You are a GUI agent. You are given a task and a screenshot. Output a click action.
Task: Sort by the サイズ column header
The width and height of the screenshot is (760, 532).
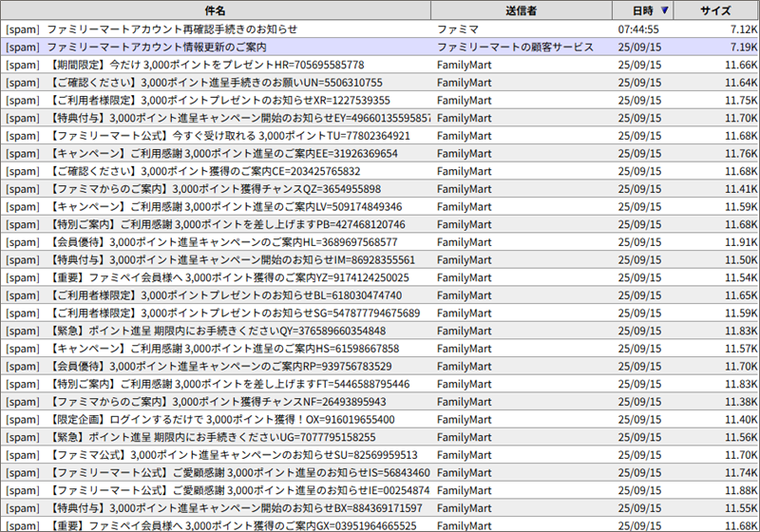tap(716, 10)
